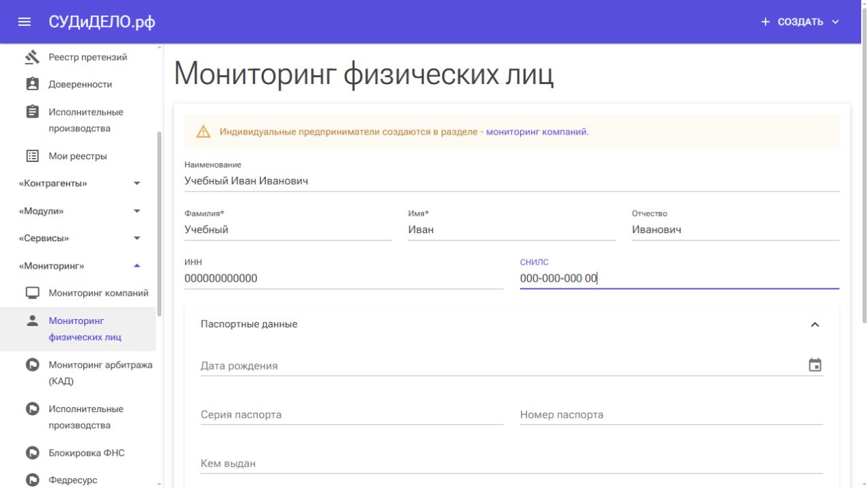Viewport: 868px width, 488px height.
Task: Click the Имя field with Иван
Action: click(512, 230)
